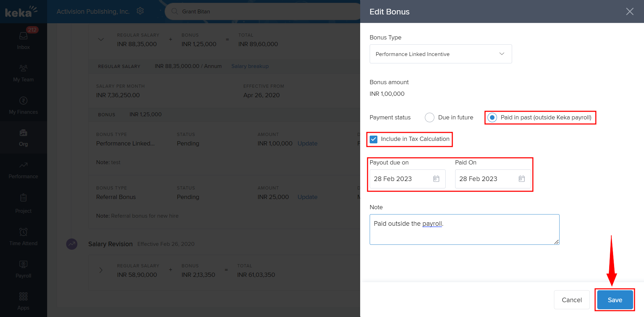Open My Finances rupee icon

(x=23, y=101)
